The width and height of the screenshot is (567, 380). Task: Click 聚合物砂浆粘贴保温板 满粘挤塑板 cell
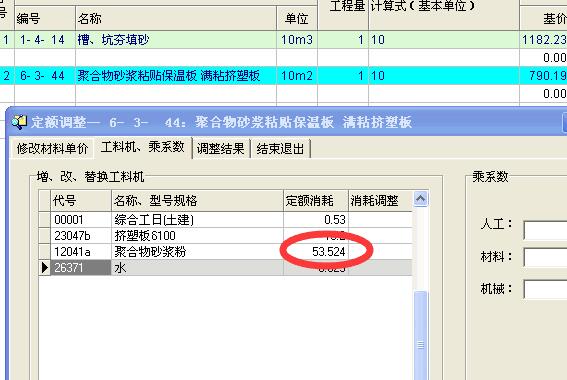click(176, 76)
